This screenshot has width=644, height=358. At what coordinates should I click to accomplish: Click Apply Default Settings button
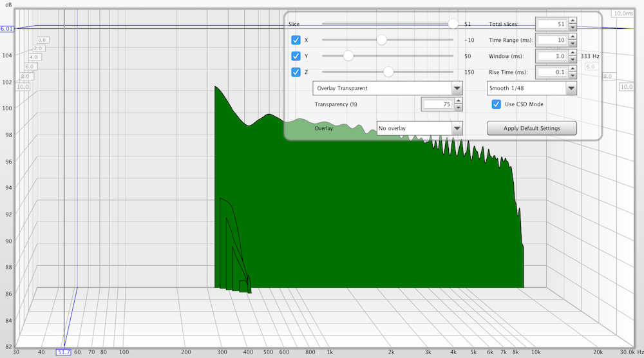coord(531,128)
